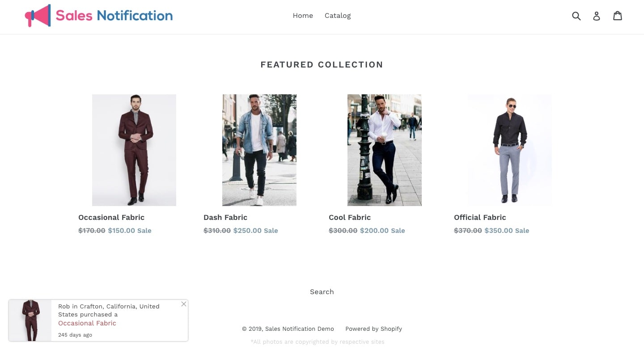Viewport: 644px width, 350px height.
Task: Click the Official Fabric product title
Action: [x=480, y=217]
